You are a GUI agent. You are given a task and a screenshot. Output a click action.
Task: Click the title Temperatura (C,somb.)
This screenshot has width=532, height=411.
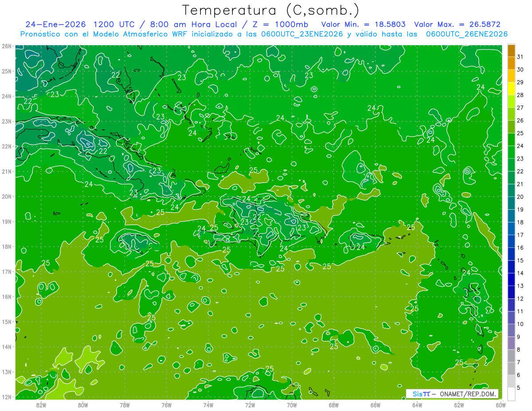point(270,10)
